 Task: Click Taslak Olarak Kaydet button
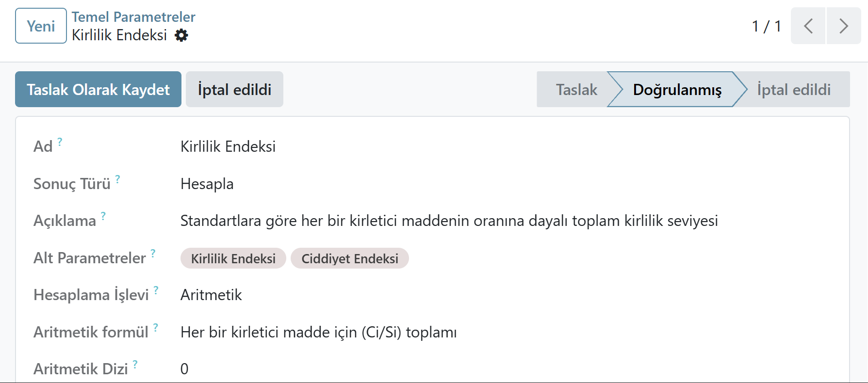coord(98,90)
